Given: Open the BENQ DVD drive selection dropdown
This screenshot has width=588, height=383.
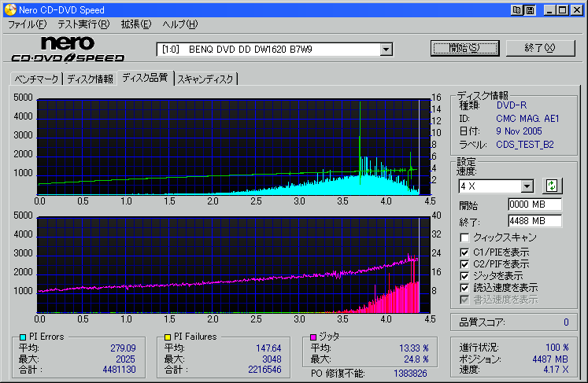Looking at the screenshot, I should click(x=386, y=50).
